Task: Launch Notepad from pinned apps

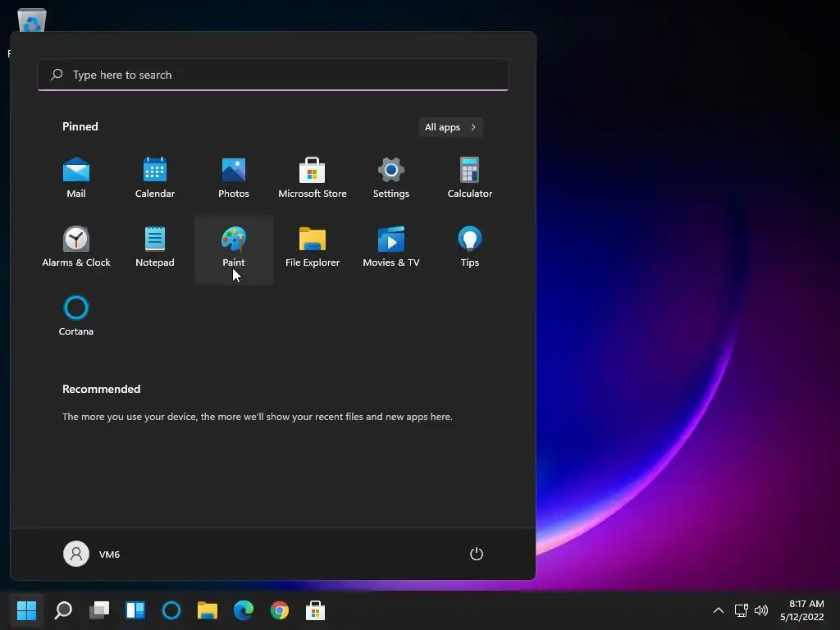Action: [155, 247]
